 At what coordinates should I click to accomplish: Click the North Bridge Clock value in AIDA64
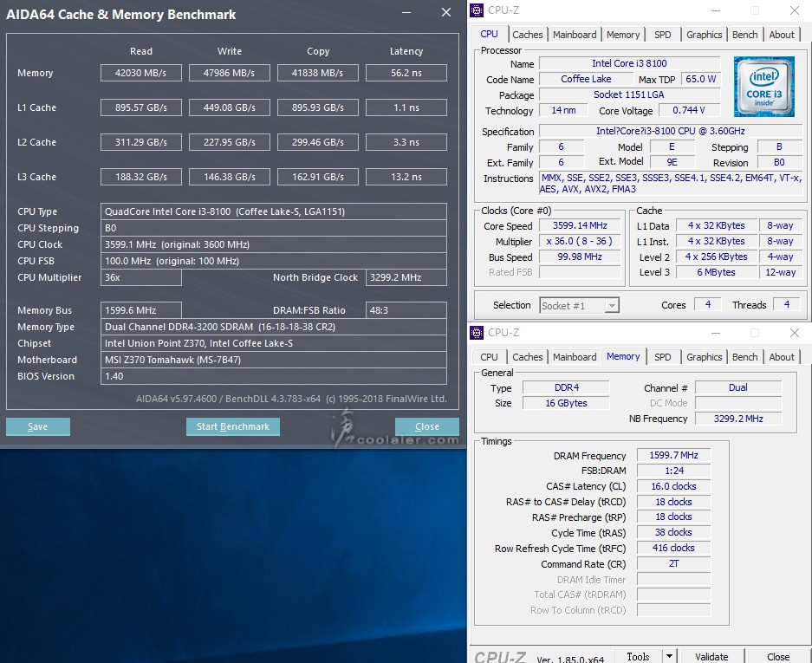(406, 277)
